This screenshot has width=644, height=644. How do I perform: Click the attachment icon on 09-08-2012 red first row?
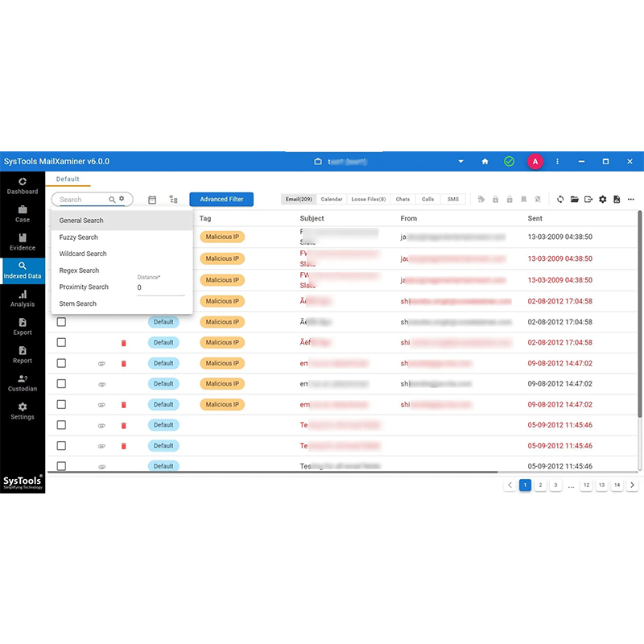tap(101, 364)
